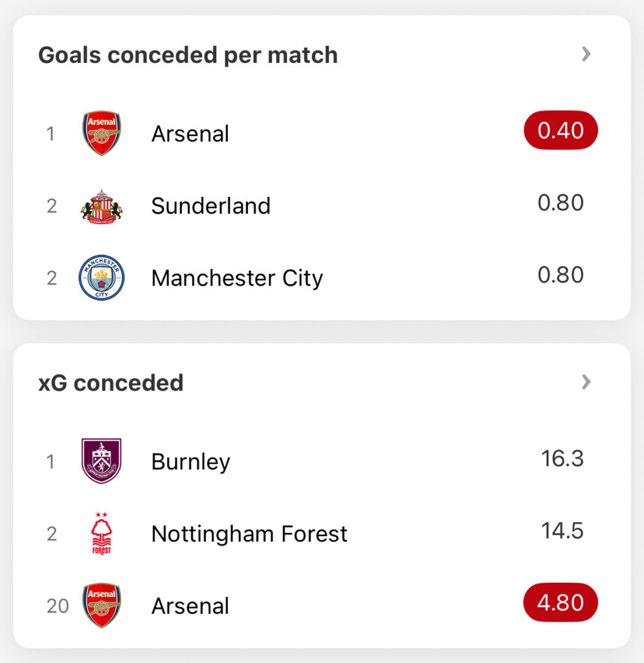Open the xG conceded heading
The width and height of the screenshot is (644, 663).
111,383
